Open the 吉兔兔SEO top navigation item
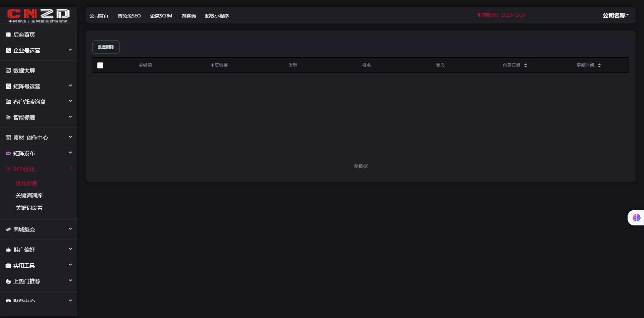This screenshot has width=644, height=318. (x=129, y=16)
